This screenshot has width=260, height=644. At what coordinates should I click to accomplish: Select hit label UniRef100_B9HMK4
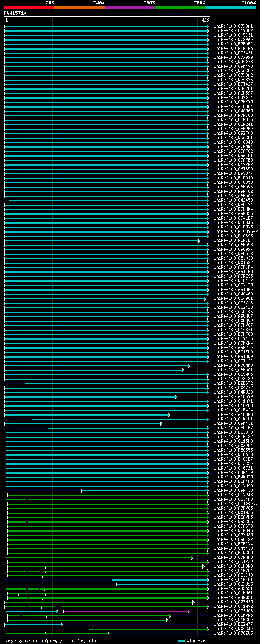point(233,209)
